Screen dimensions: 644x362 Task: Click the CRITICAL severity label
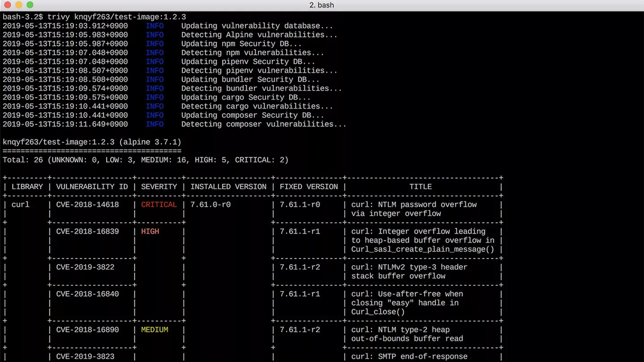(159, 204)
